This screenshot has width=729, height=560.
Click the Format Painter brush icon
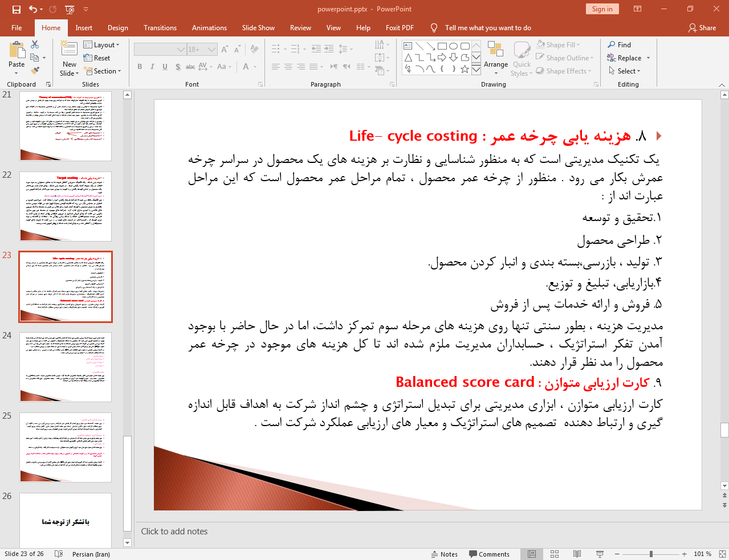[35, 71]
